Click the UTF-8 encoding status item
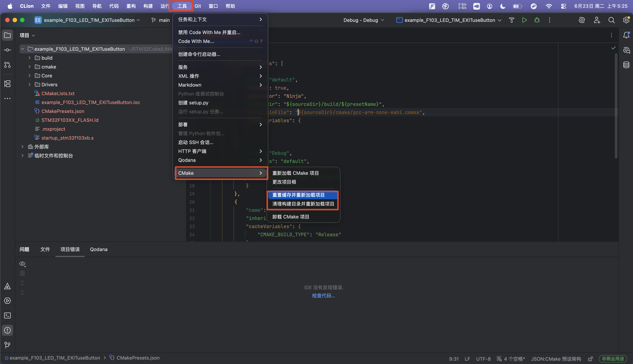This screenshot has height=364, width=633. coord(483,359)
